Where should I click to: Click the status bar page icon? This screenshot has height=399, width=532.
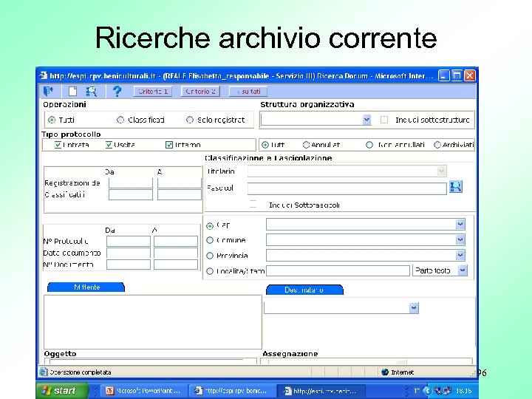tap(44, 372)
